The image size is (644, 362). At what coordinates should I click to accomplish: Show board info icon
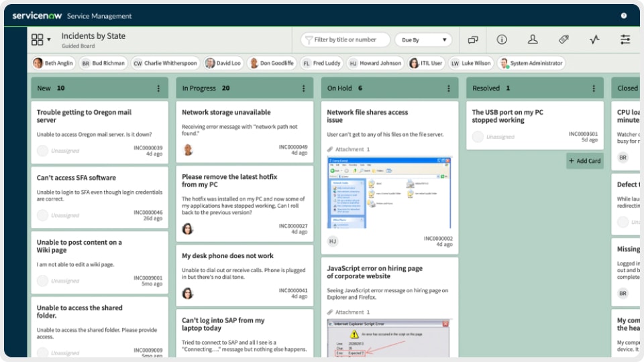pos(502,40)
